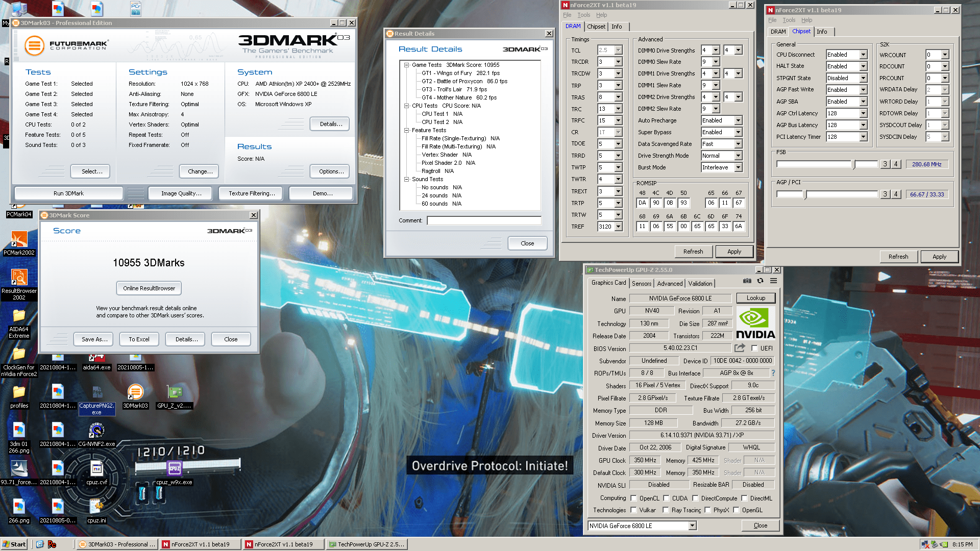This screenshot has height=551, width=980.
Task: Click the NVIDIA logo in GPU-Z
Action: point(755,323)
